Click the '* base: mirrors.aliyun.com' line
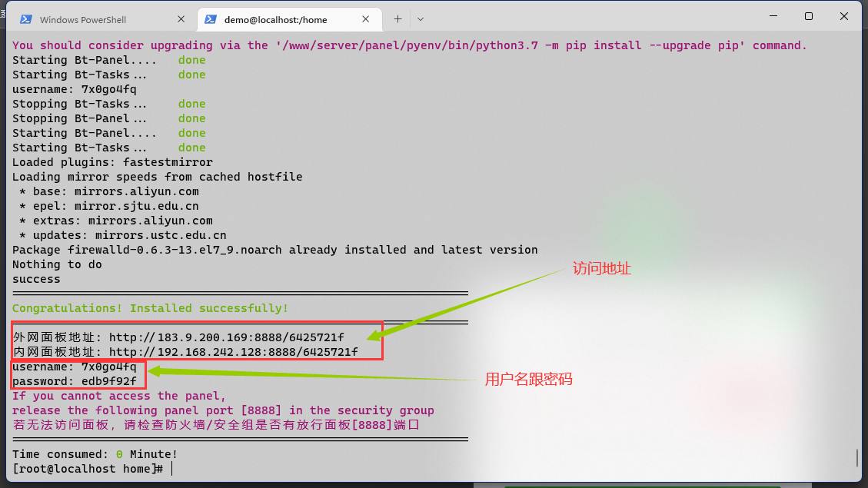This screenshot has width=868, height=488. coord(109,191)
